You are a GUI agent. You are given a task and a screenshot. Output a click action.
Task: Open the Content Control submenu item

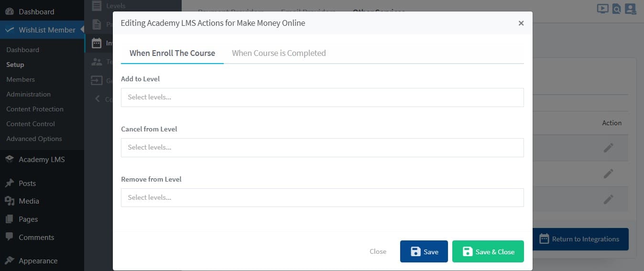31,124
